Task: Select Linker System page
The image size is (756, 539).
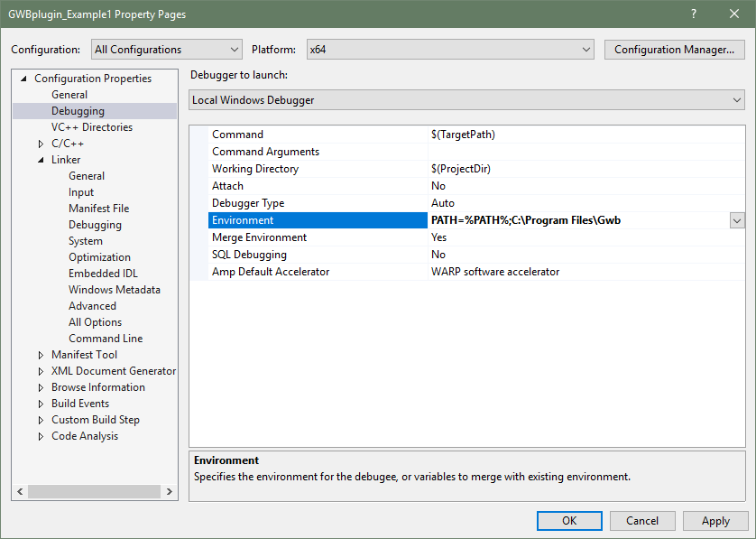Action: click(86, 241)
